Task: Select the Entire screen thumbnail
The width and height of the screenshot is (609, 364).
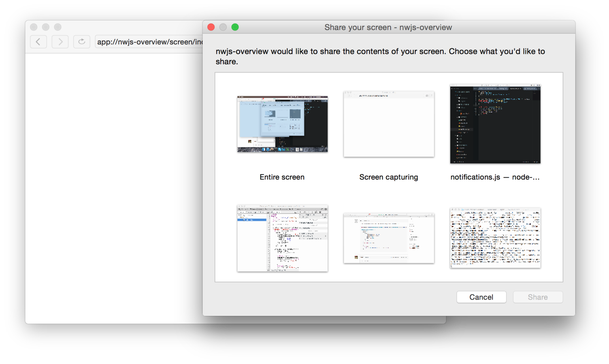Action: tap(282, 124)
